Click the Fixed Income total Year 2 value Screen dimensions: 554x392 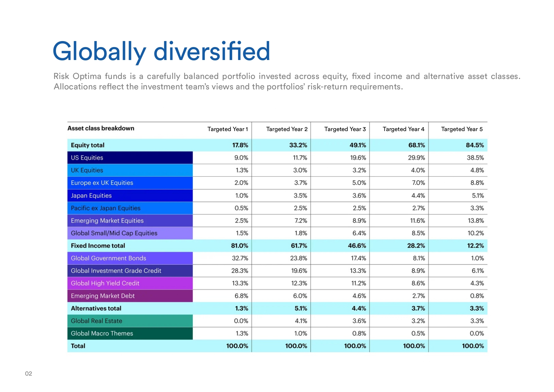(x=299, y=246)
